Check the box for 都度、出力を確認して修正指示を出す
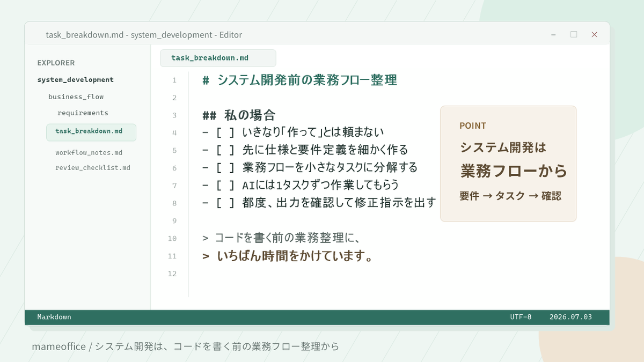Viewport: 644px width, 362px height. (225, 203)
